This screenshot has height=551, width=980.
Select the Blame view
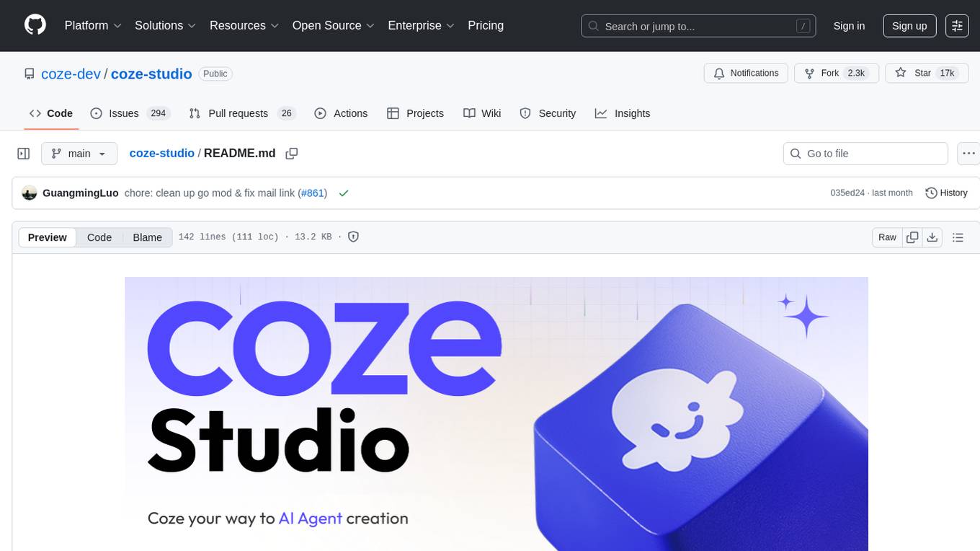tap(148, 237)
